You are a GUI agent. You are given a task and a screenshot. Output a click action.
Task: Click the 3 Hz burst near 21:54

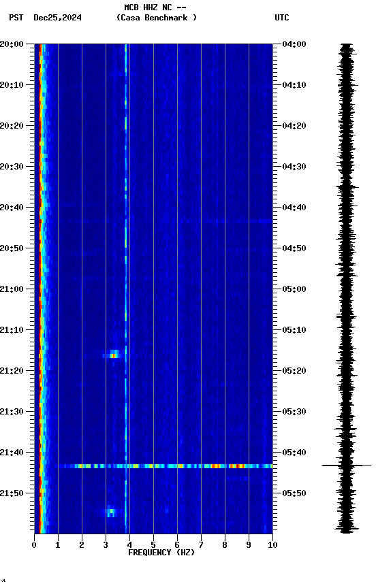(x=111, y=512)
